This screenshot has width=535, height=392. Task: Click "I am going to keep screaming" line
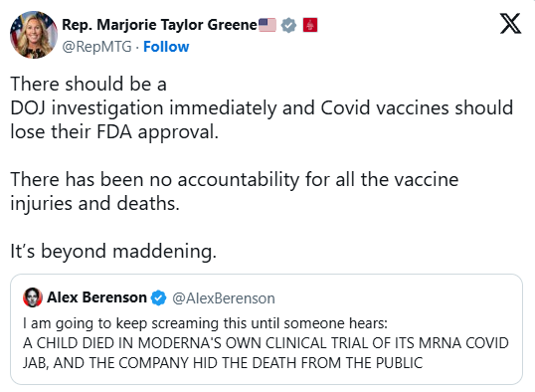[205, 323]
